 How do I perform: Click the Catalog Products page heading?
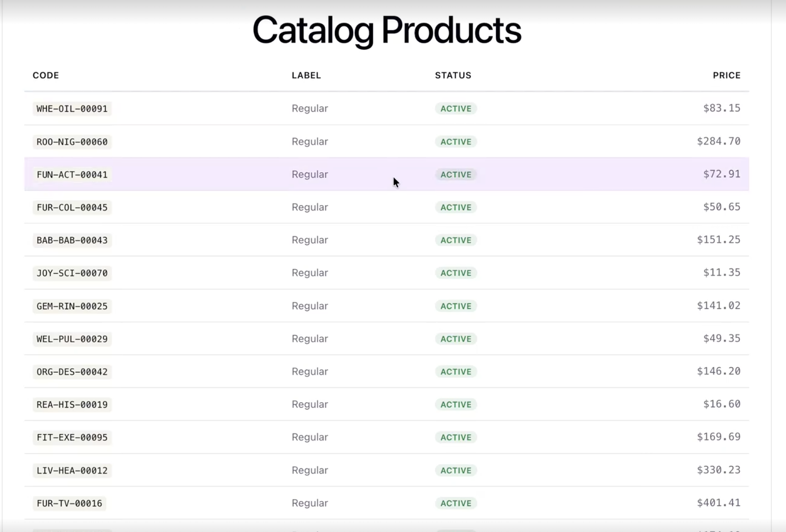click(387, 30)
